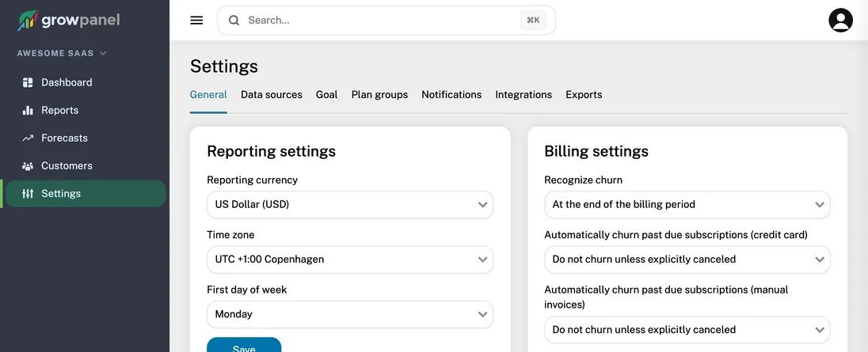
Task: Click the Settings page heading
Action: coord(224,66)
